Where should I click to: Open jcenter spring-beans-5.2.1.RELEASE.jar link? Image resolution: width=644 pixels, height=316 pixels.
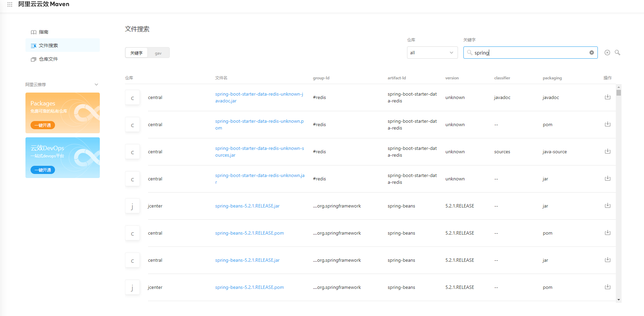coord(247,206)
